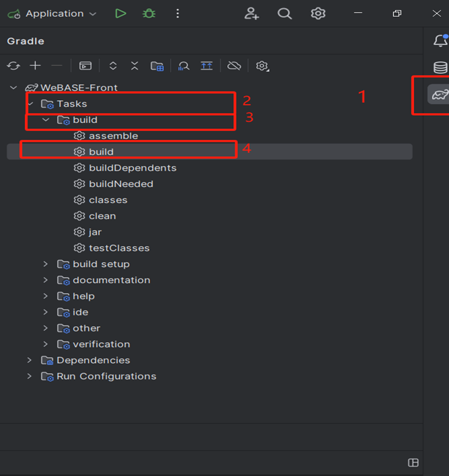
Task: Expand all nodes in Gradle tree
Action: coord(113,66)
